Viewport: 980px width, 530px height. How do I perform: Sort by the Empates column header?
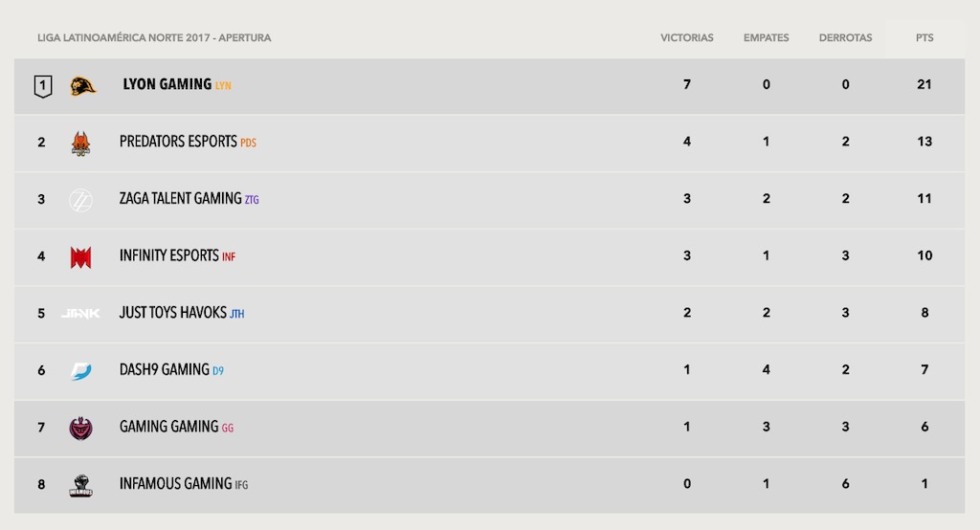point(767,37)
